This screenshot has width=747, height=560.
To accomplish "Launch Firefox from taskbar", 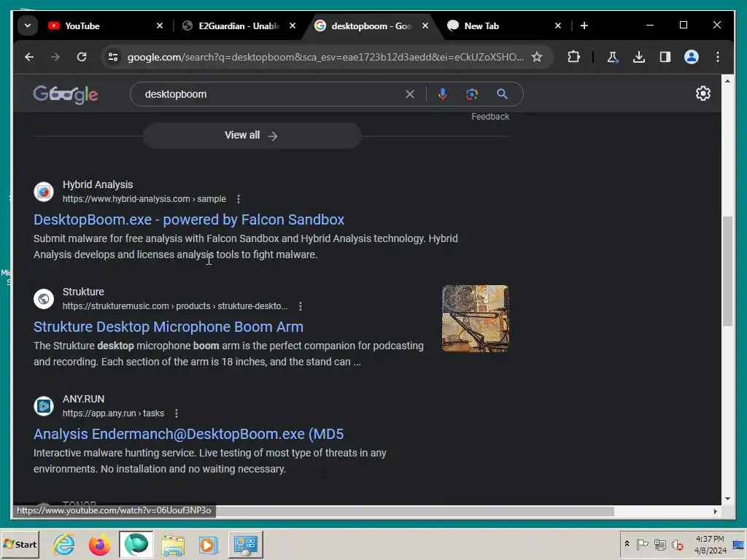I will point(99,544).
